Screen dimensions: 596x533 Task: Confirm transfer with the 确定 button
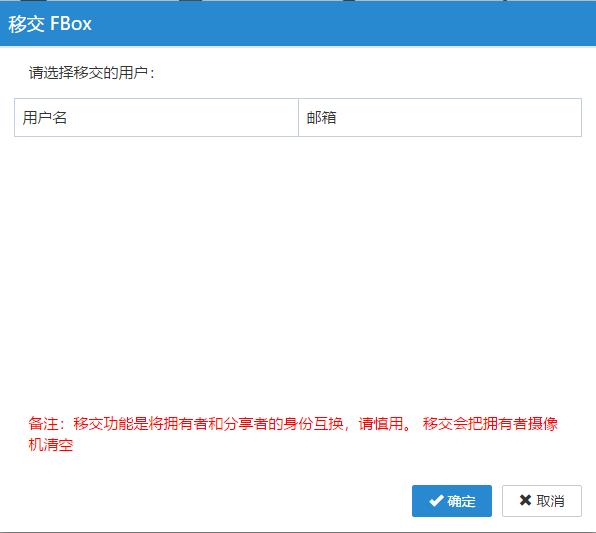tap(452, 501)
